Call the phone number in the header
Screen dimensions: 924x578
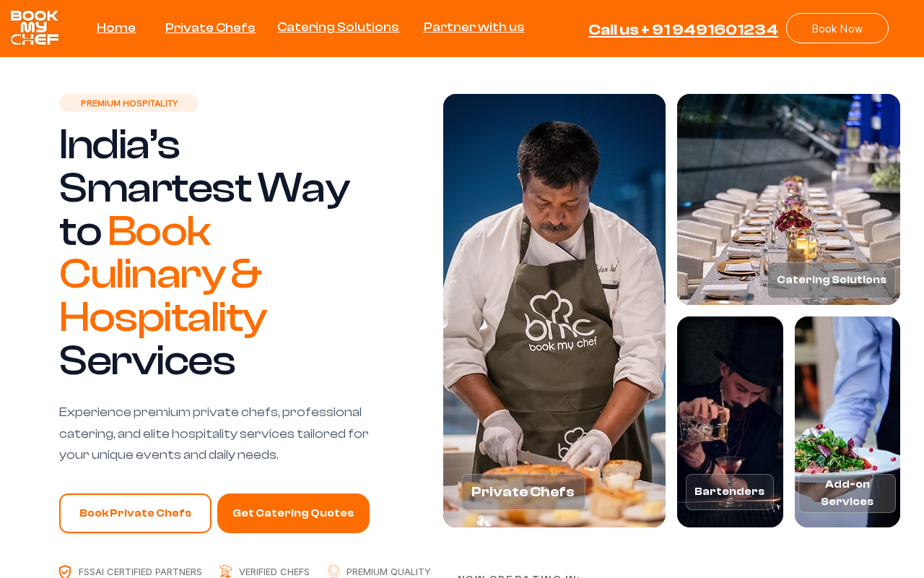[x=683, y=30]
